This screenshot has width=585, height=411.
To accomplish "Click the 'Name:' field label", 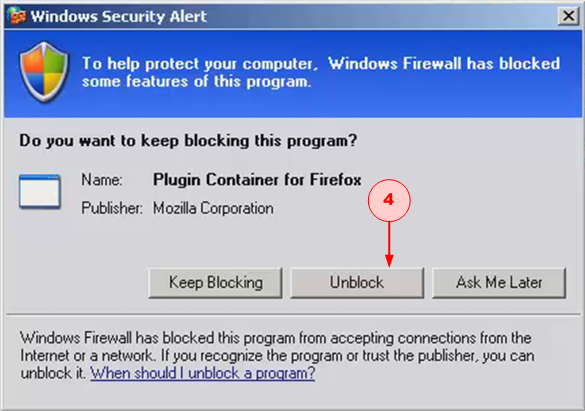I will [x=102, y=180].
